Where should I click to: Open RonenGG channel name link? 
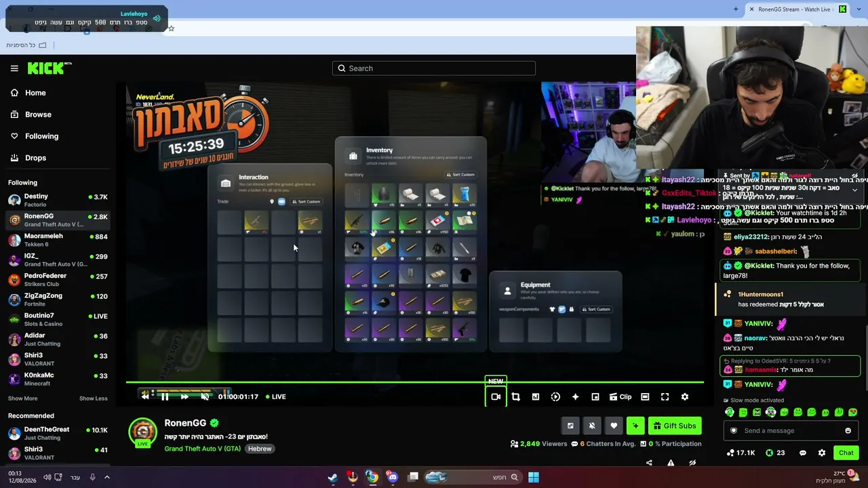point(185,423)
